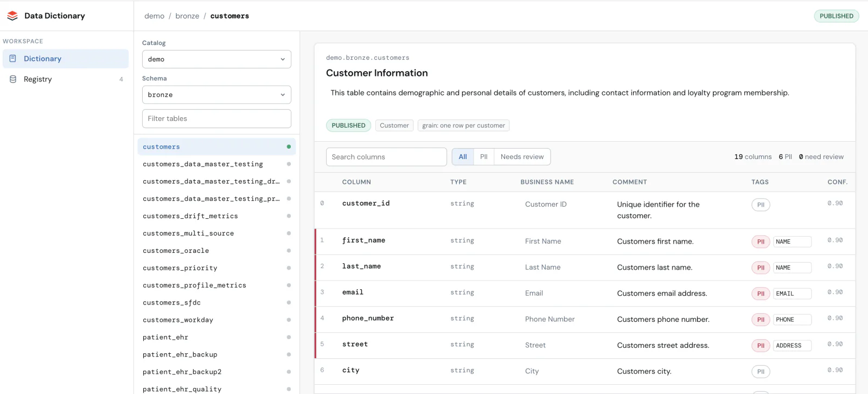The width and height of the screenshot is (868, 394).
Task: Click the customer_id column name
Action: tap(366, 204)
